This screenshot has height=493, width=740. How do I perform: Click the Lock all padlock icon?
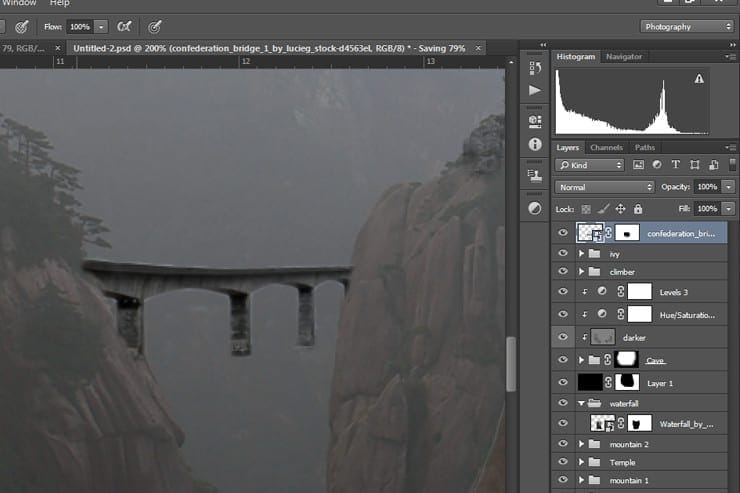coord(640,209)
